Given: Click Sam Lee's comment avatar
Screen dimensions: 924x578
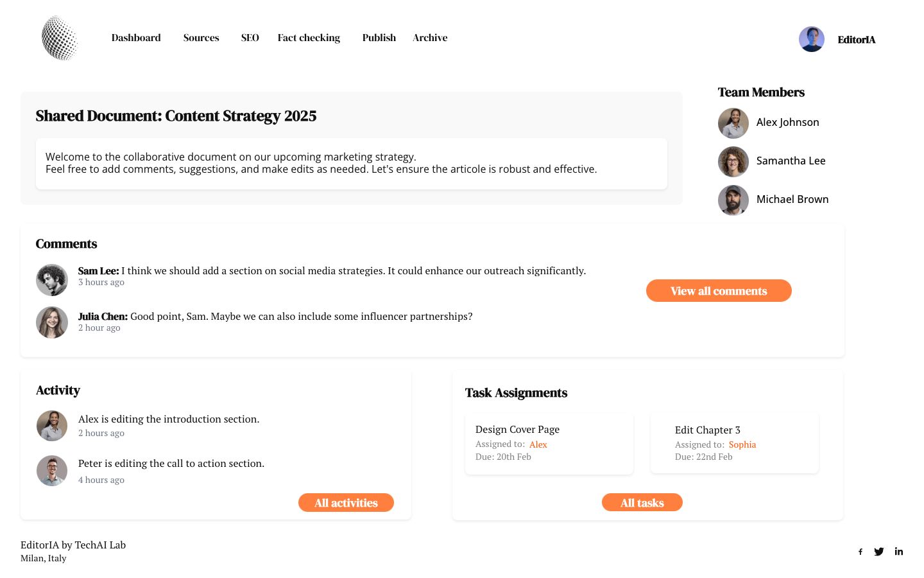Looking at the screenshot, I should point(52,280).
